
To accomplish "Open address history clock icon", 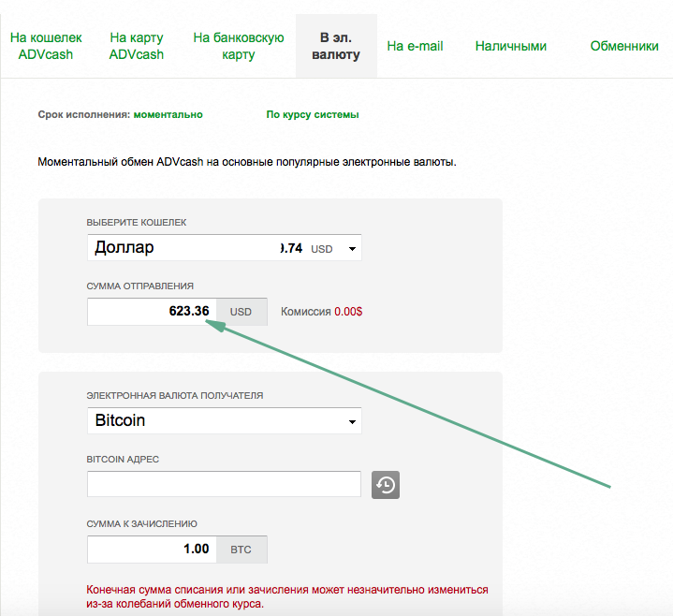I will [x=386, y=485].
